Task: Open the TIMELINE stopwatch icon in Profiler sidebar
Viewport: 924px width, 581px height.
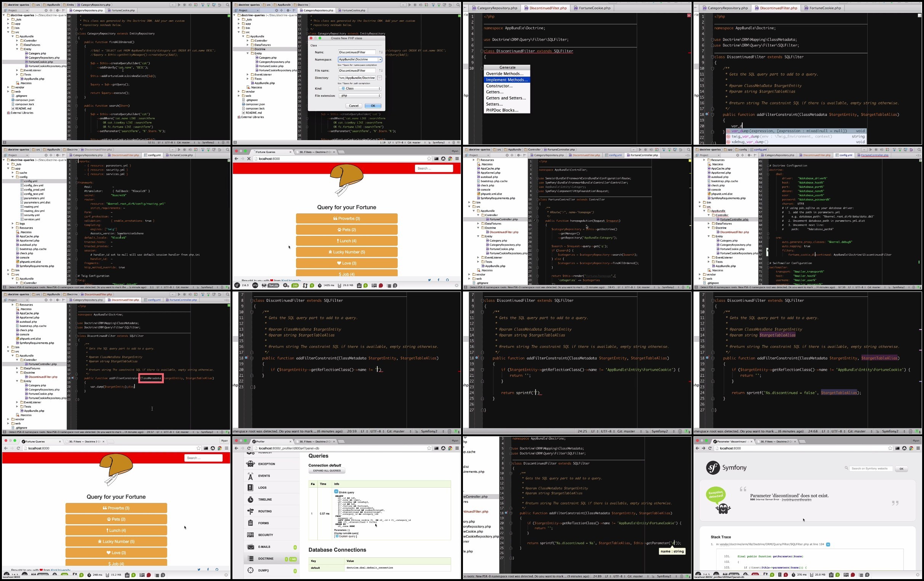Action: coord(251,499)
